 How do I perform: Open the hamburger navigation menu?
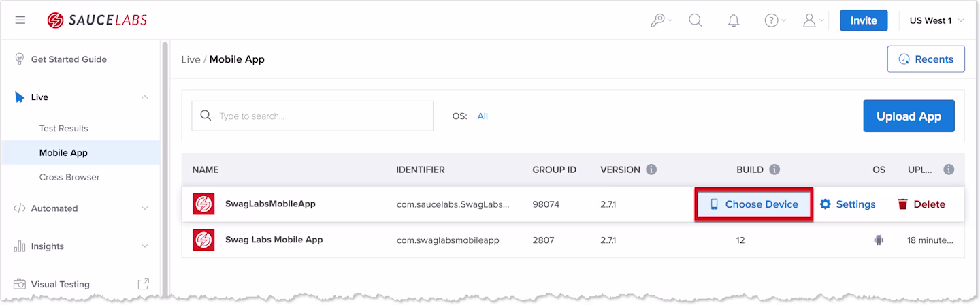20,20
